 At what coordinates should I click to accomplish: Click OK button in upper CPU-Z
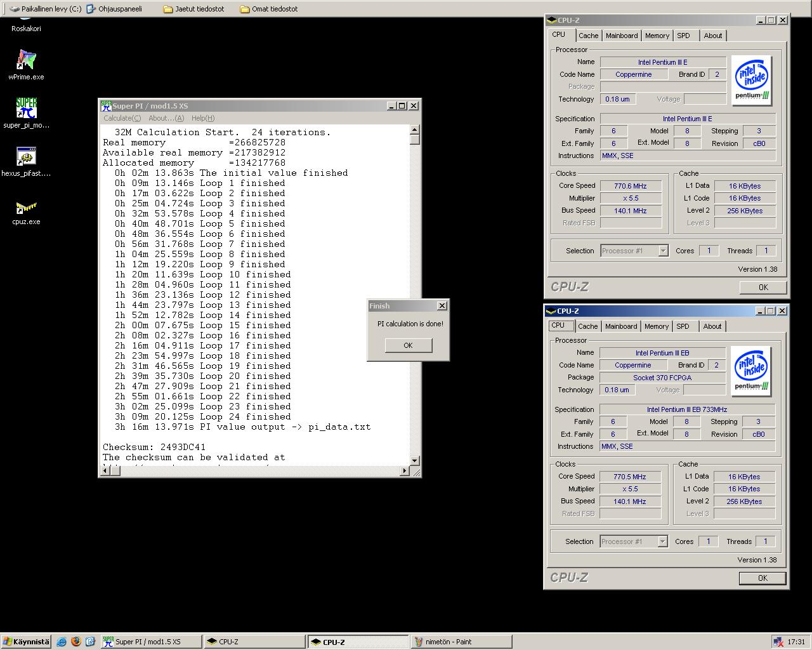[x=763, y=288]
